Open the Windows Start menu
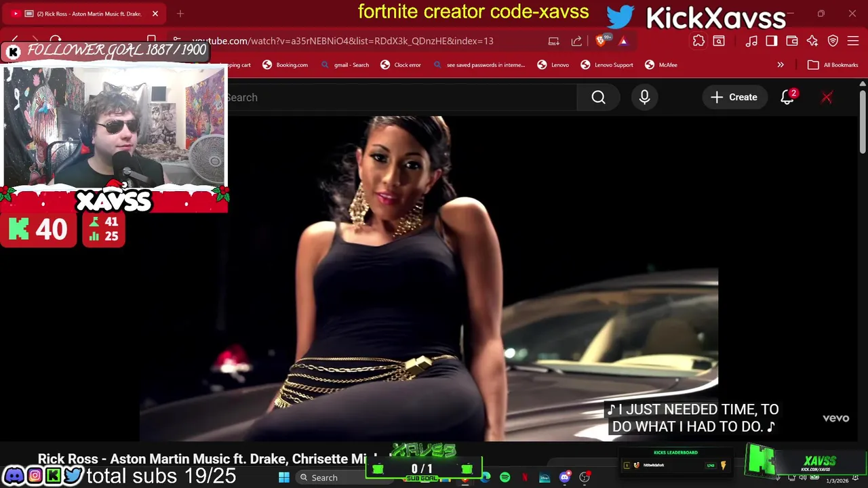 pyautogui.click(x=284, y=478)
